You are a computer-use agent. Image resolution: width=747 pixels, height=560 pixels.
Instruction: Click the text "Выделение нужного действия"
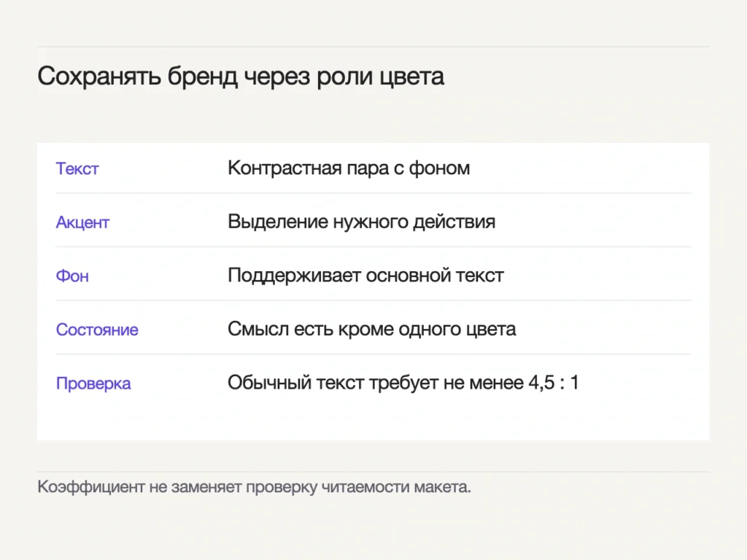tap(362, 222)
